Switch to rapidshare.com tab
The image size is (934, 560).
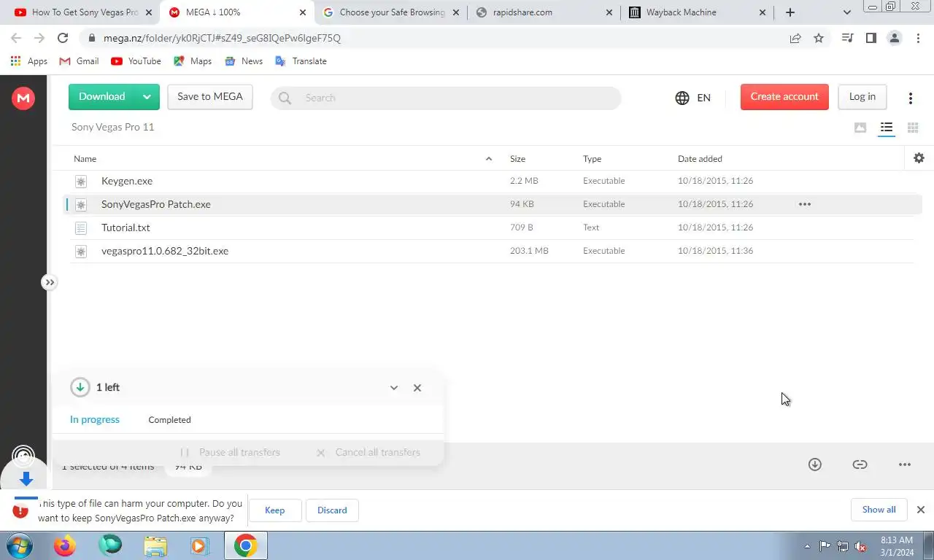coord(544,12)
